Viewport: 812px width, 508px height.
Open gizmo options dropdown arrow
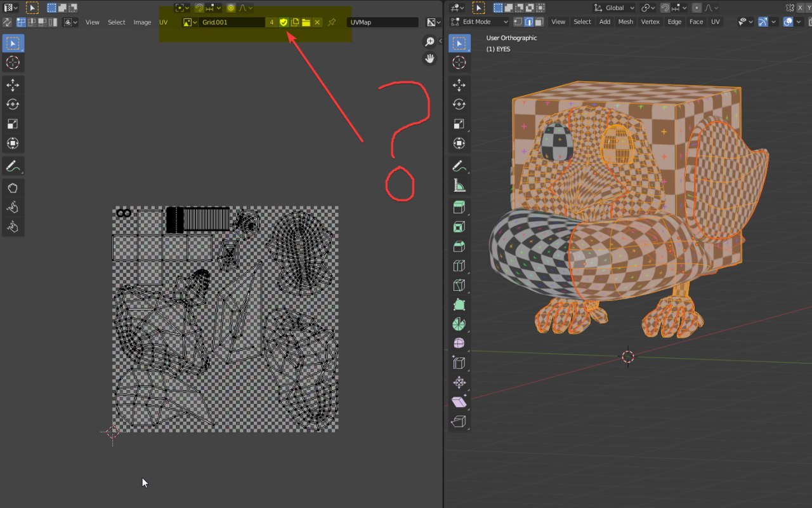[773, 22]
